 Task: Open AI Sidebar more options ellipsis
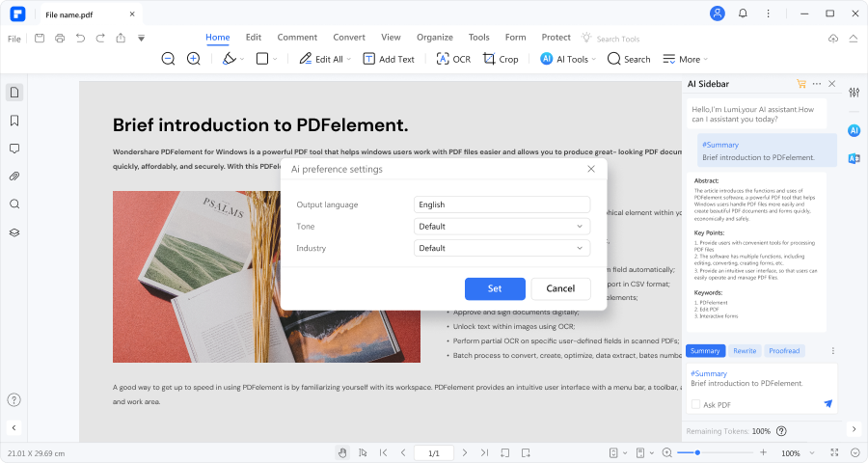(817, 84)
